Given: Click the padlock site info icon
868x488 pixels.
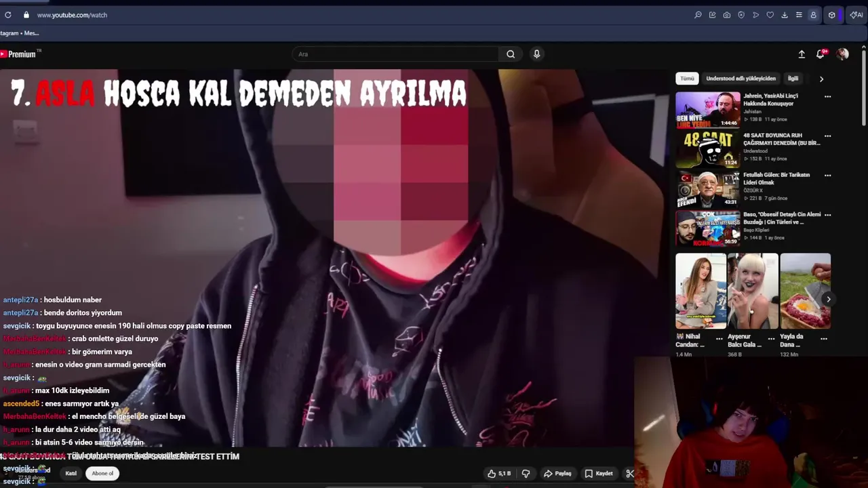Looking at the screenshot, I should click(x=26, y=15).
